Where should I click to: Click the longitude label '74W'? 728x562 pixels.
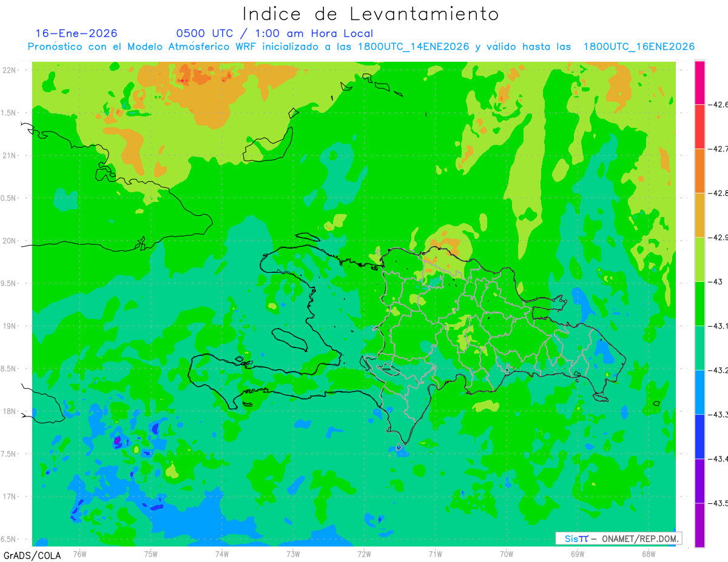[222, 554]
